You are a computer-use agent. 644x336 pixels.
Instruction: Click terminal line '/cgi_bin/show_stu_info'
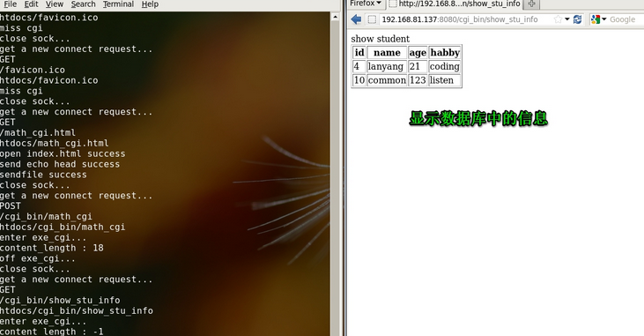pos(60,300)
